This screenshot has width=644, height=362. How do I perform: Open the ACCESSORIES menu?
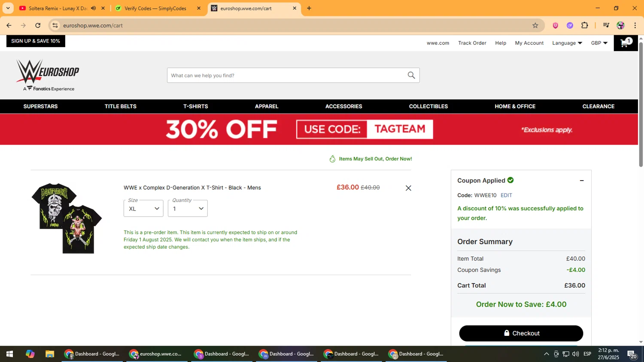[x=343, y=106]
